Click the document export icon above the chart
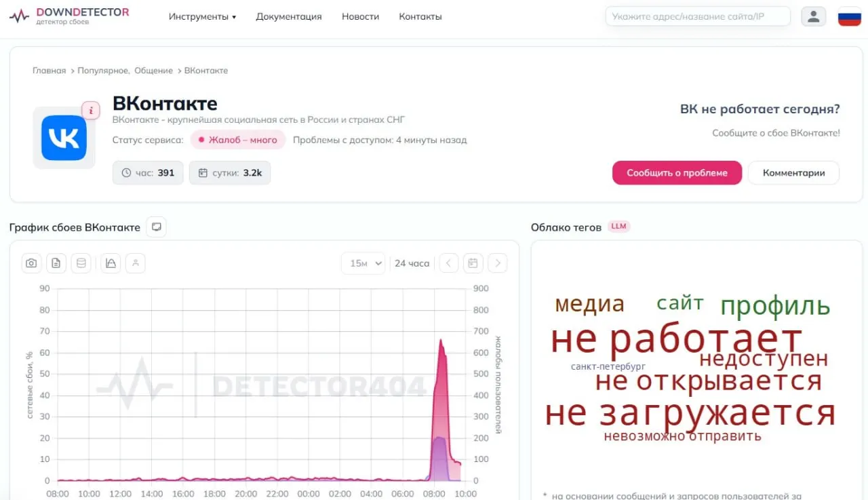868x500 pixels. (x=56, y=263)
